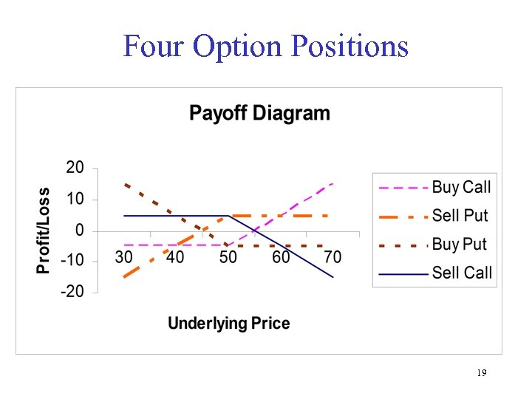Viewport: 532px width, 399px height.
Task: Click the 50 tick on the price axis
Action: (x=228, y=257)
